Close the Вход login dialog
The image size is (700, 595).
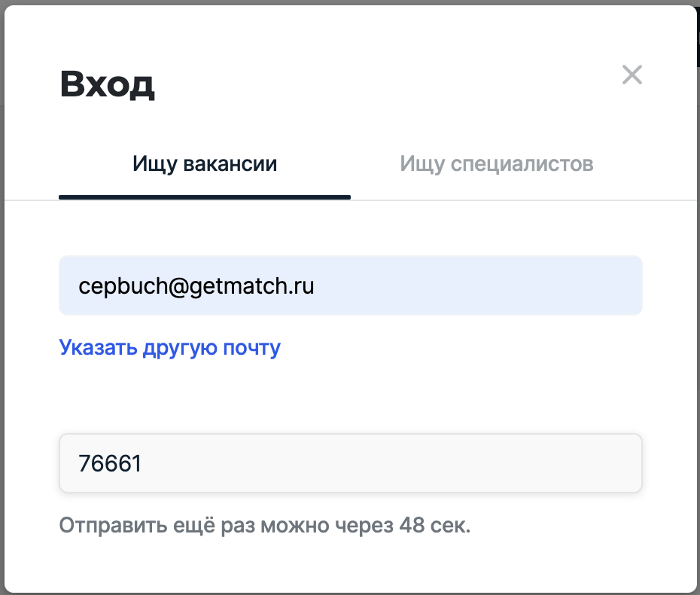click(x=632, y=75)
